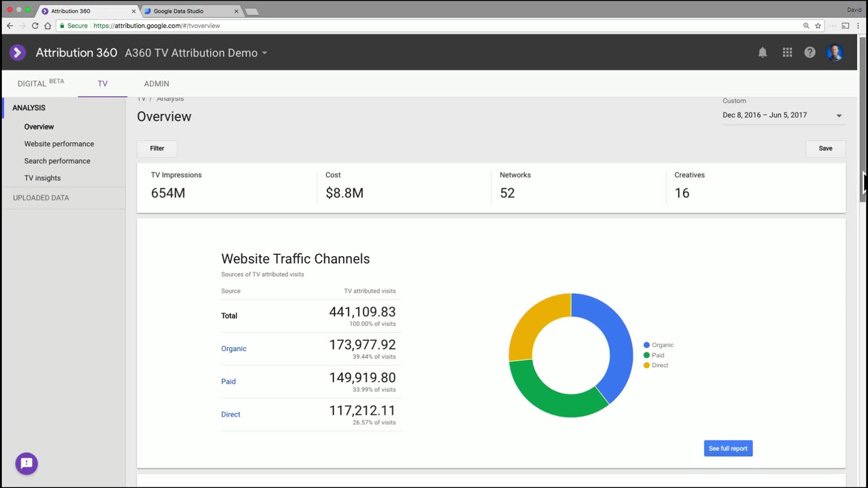Image resolution: width=868 pixels, height=488 pixels.
Task: Close the Attribution 360 browser tab
Action: [x=133, y=11]
